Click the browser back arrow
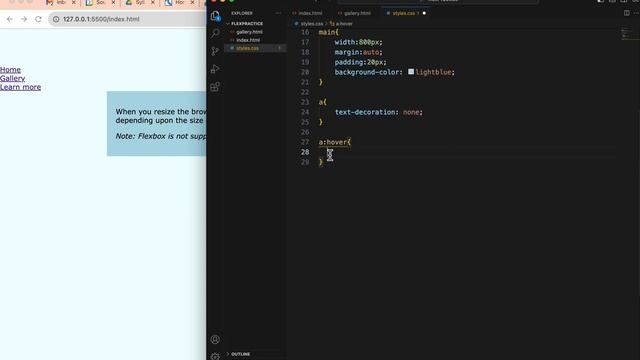Image resolution: width=640 pixels, height=360 pixels. 9,19
